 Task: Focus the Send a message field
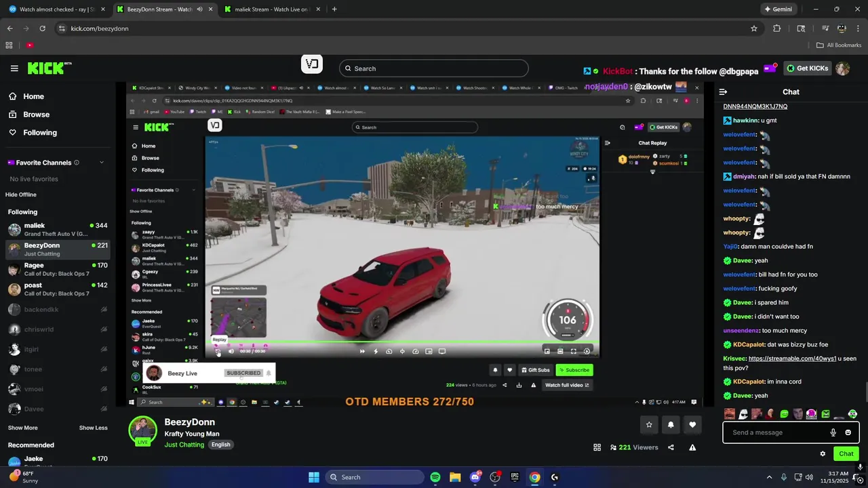pyautogui.click(x=774, y=432)
